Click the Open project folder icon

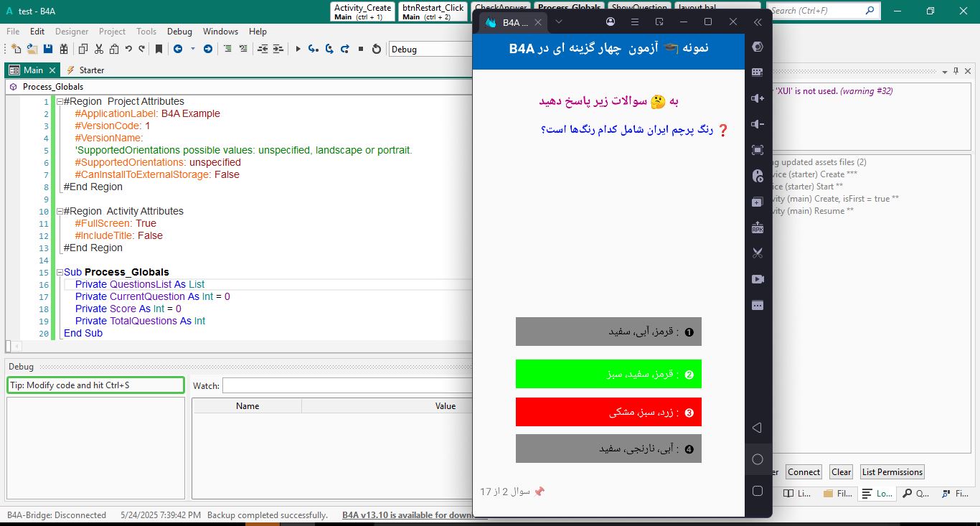point(32,49)
